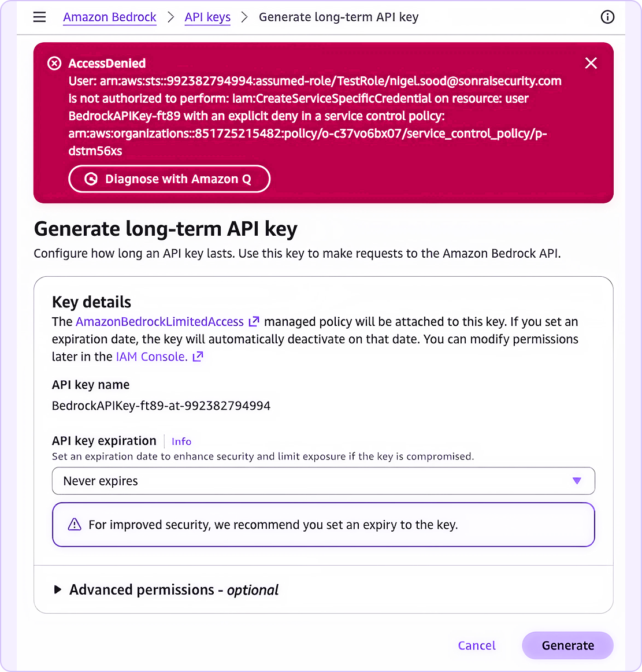Open the hamburger navigation menu

click(39, 17)
